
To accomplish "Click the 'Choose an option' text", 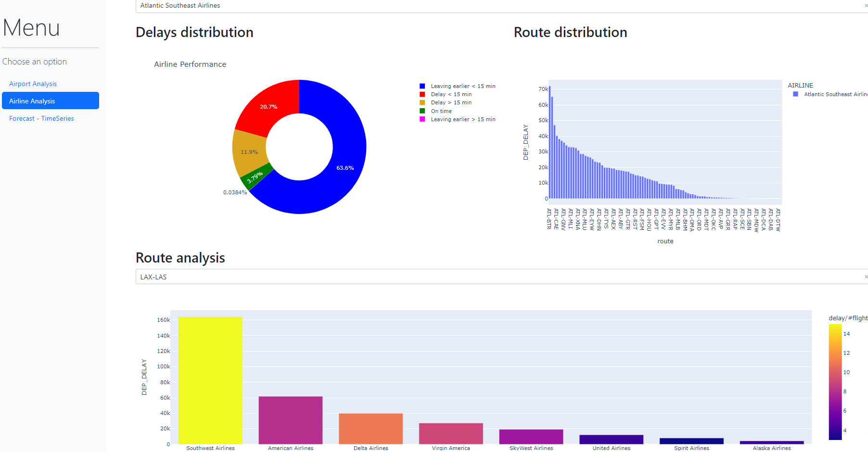I will tap(35, 62).
